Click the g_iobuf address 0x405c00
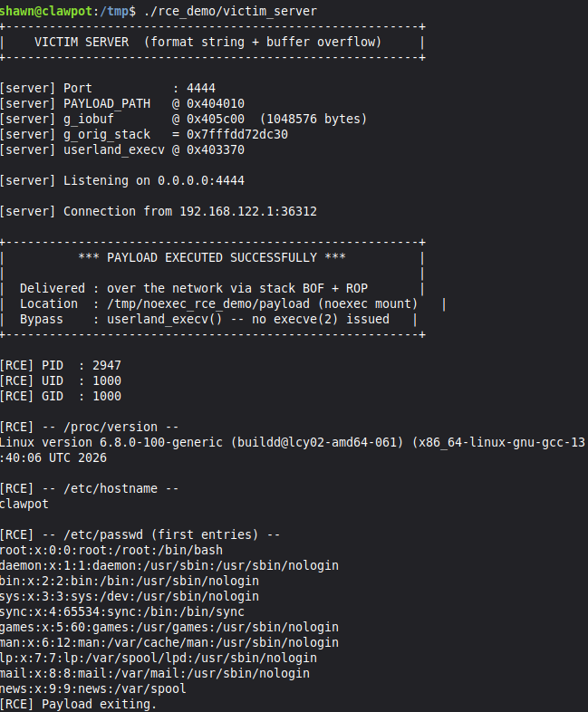Screen dimensions: 588x712 (216, 119)
